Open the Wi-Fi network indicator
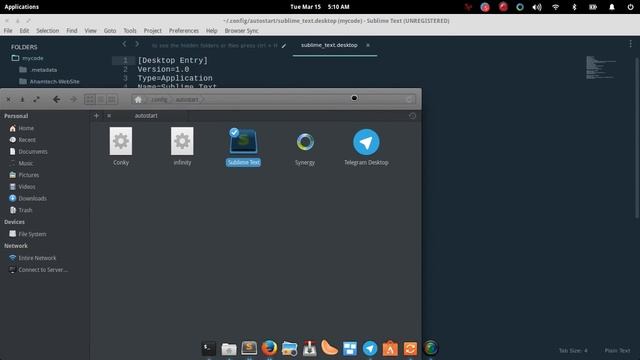This screenshot has height=360, width=640. click(x=556, y=7)
